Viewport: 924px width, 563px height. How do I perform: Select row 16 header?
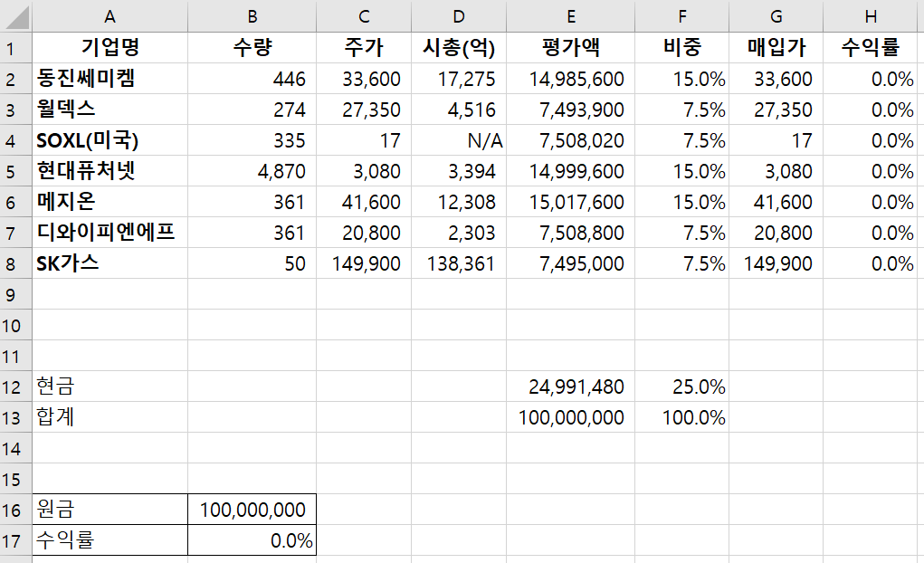pos(16,510)
